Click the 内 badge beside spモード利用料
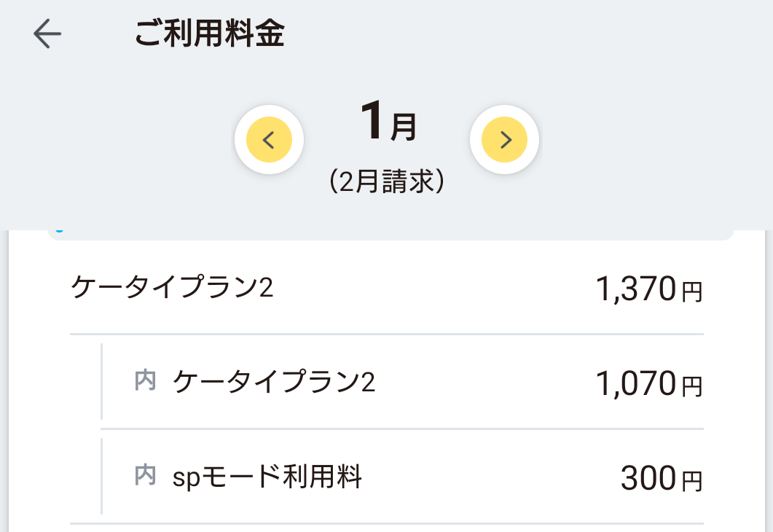The height and width of the screenshot is (532, 773). [x=146, y=476]
